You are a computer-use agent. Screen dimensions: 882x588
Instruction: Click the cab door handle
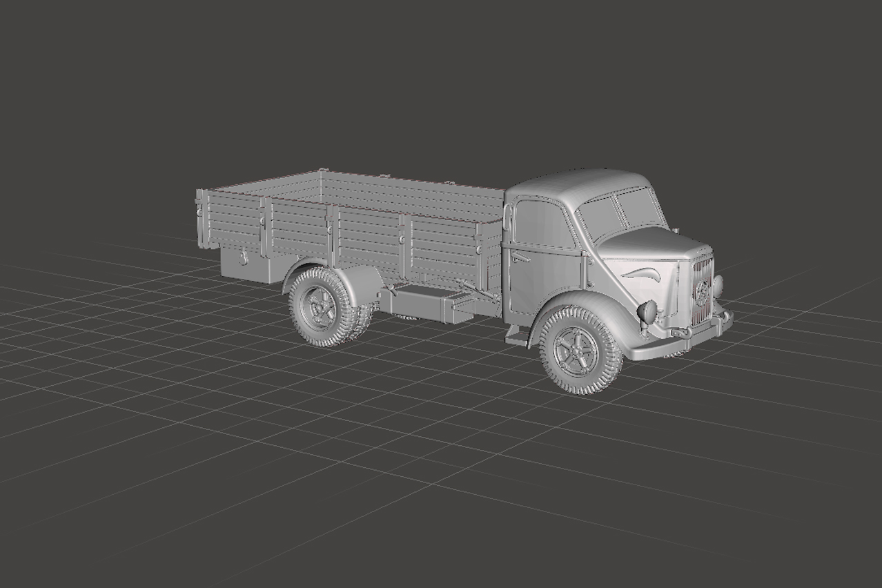(520, 257)
